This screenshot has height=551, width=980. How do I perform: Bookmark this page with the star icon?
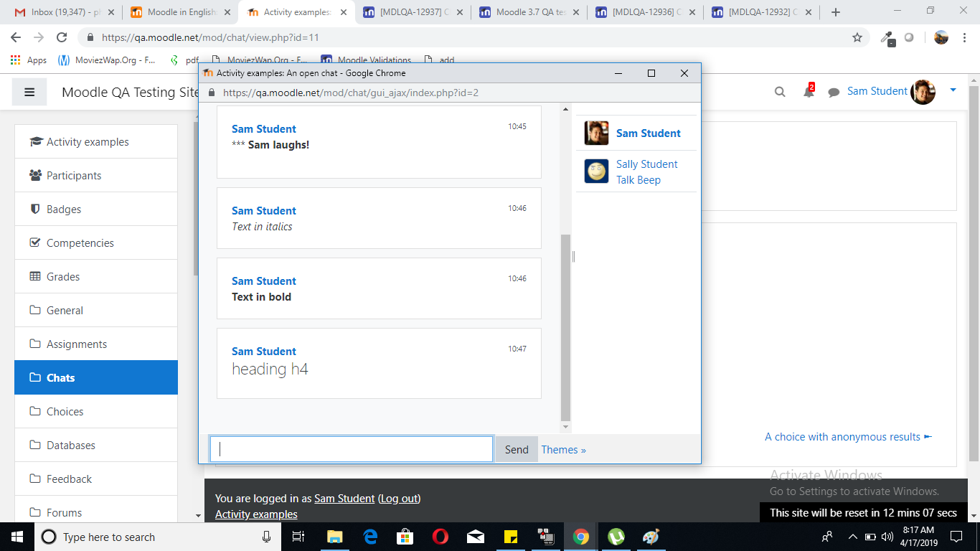[857, 37]
